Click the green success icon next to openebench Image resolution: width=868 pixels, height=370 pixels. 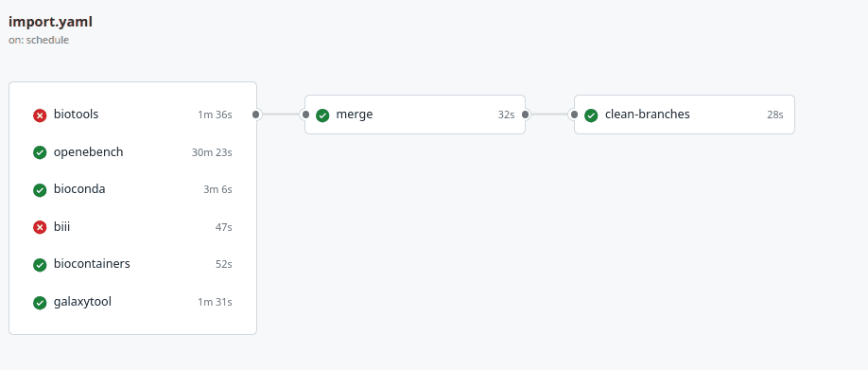pos(40,152)
